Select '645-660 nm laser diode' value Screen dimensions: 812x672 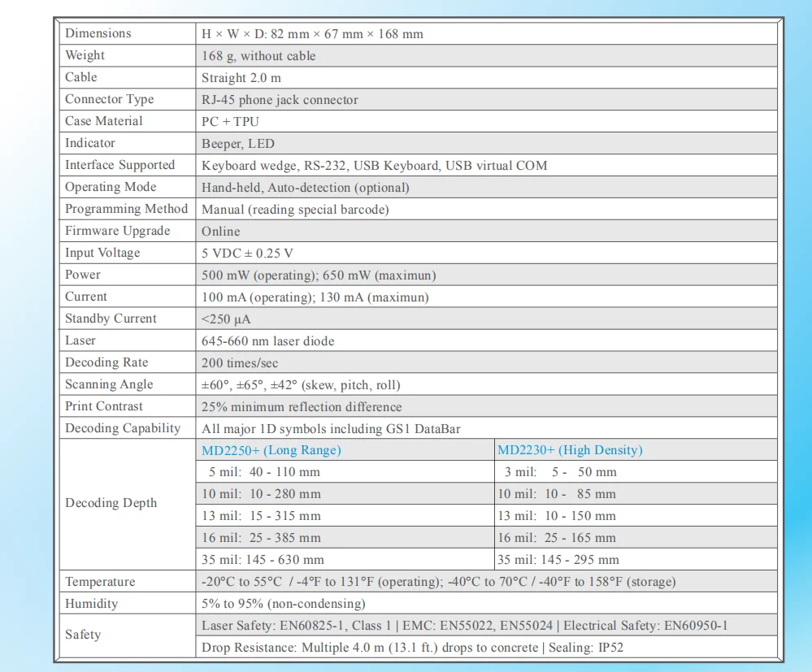(267, 341)
